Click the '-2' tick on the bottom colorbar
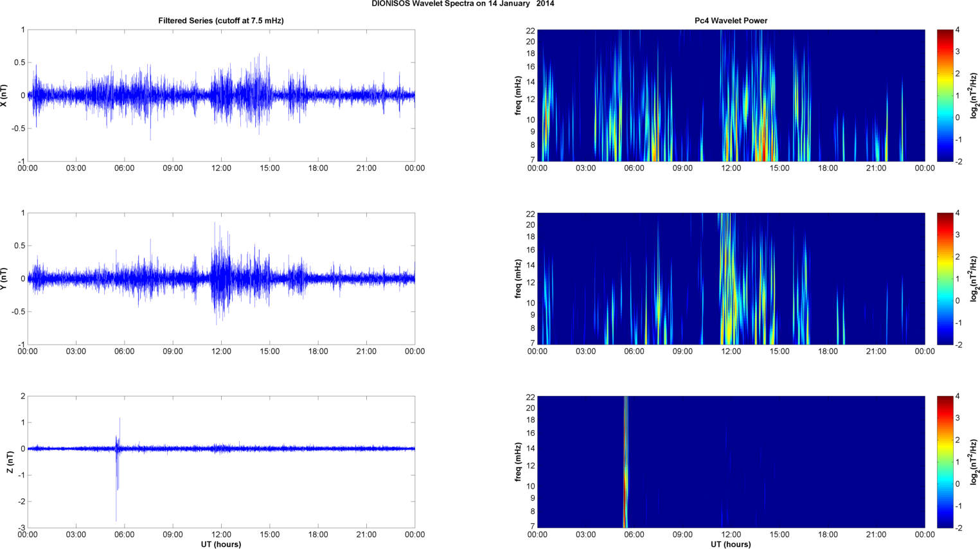This screenshot has height=549, width=980. [x=958, y=528]
